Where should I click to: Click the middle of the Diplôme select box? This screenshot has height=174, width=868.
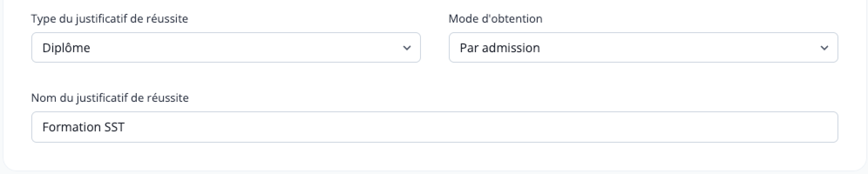[226, 47]
